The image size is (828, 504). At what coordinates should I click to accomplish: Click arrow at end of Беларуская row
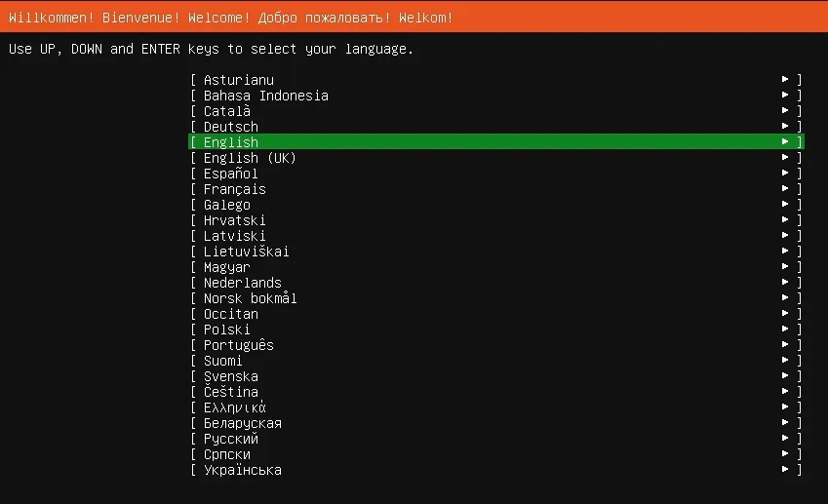(x=785, y=422)
